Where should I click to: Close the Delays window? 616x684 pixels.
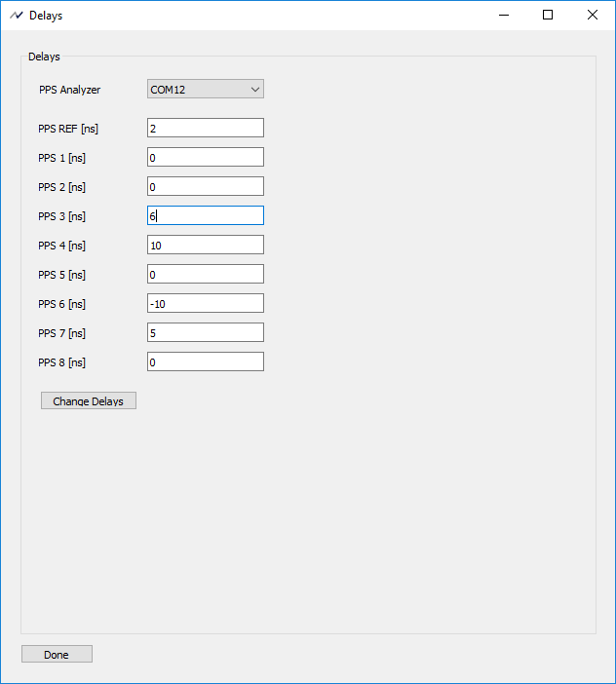593,16
